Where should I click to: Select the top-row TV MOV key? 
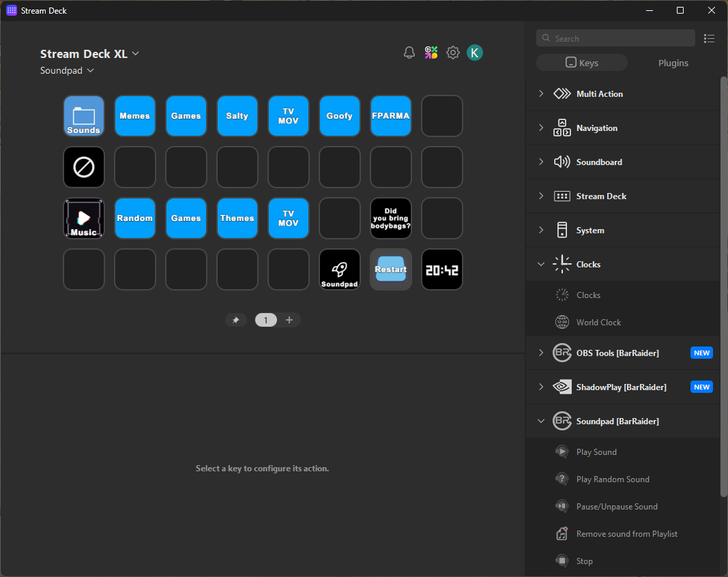(289, 116)
